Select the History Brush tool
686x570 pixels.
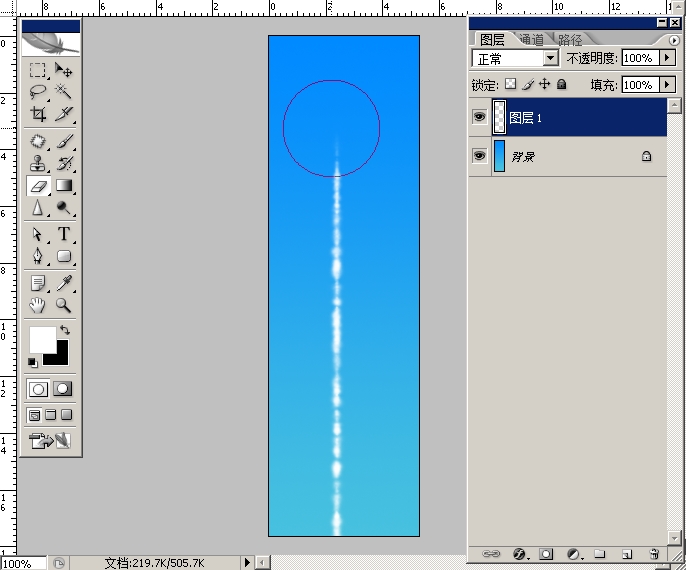tap(64, 163)
